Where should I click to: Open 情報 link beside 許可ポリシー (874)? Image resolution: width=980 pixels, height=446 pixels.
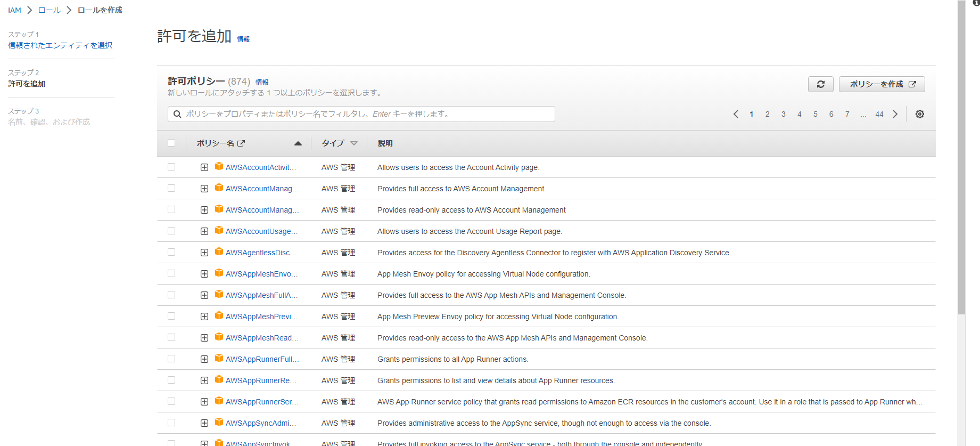click(262, 82)
